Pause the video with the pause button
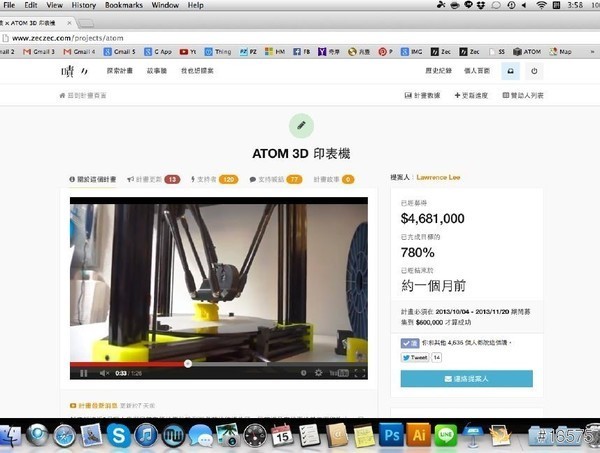The image size is (600, 453). click(x=84, y=373)
